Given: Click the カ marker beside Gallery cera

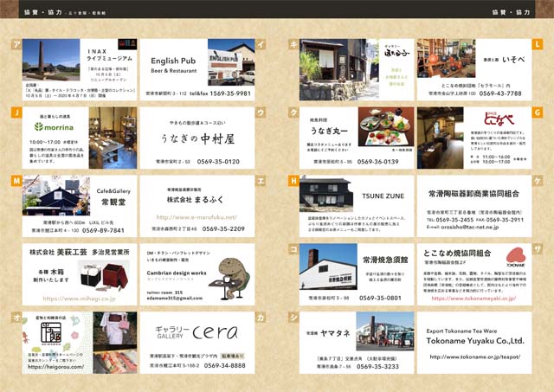Looking at the screenshot, I should (261, 317).
